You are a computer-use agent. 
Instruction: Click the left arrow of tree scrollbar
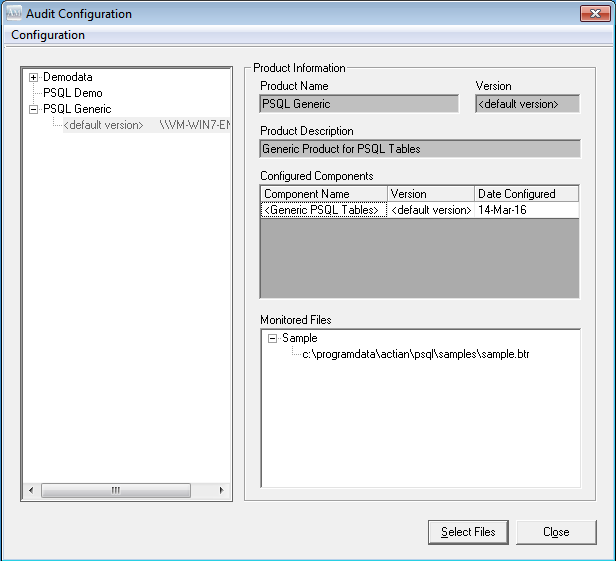(x=30, y=491)
